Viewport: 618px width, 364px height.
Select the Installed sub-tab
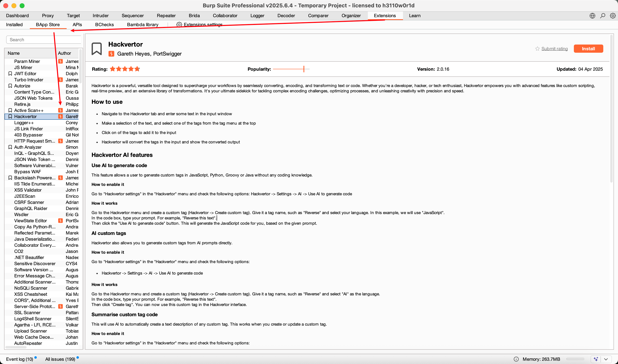coord(14,25)
